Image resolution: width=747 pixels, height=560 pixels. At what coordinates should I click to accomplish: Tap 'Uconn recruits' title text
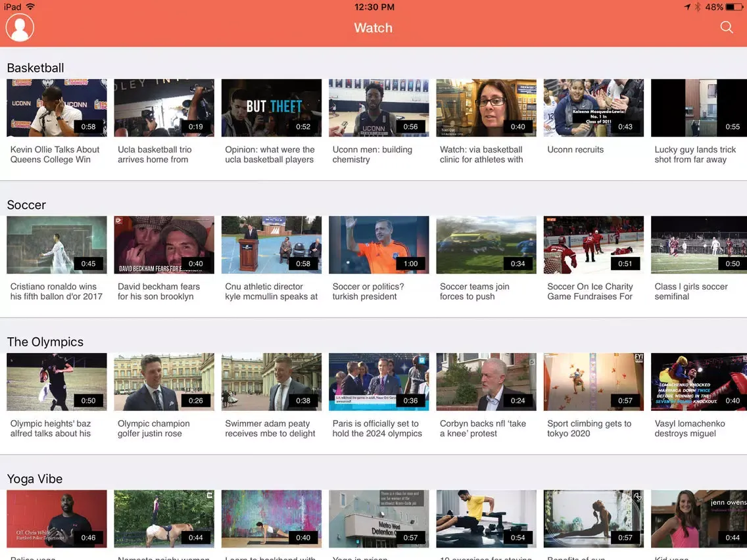point(575,149)
